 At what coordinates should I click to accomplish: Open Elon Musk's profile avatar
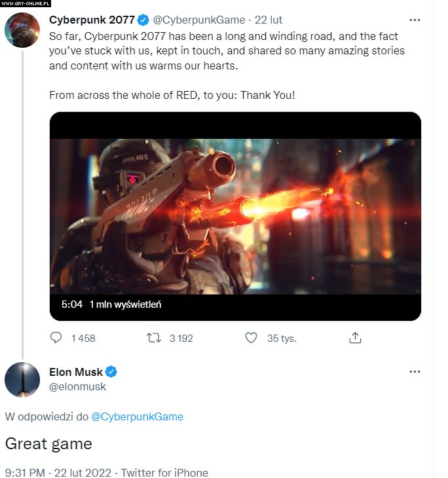click(x=22, y=380)
